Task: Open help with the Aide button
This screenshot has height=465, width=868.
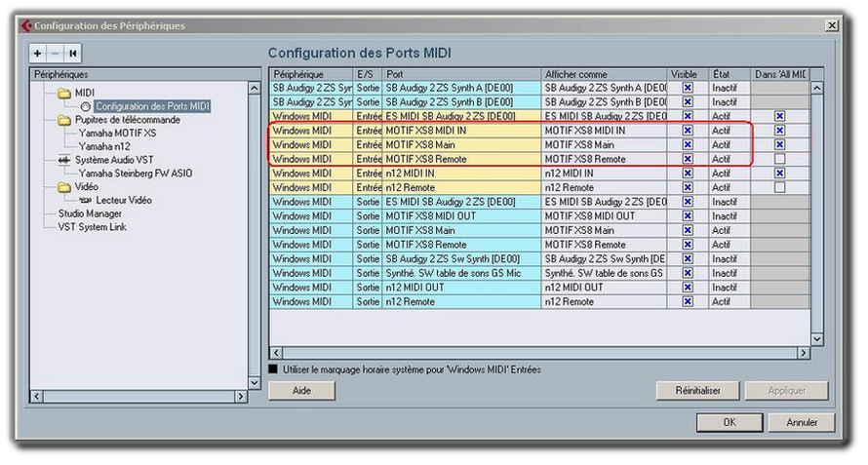Action: click(x=301, y=390)
